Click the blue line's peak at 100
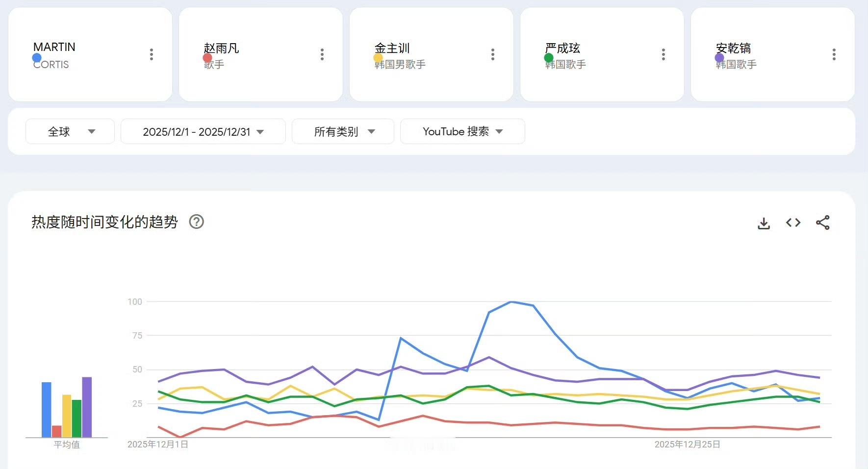 point(511,302)
